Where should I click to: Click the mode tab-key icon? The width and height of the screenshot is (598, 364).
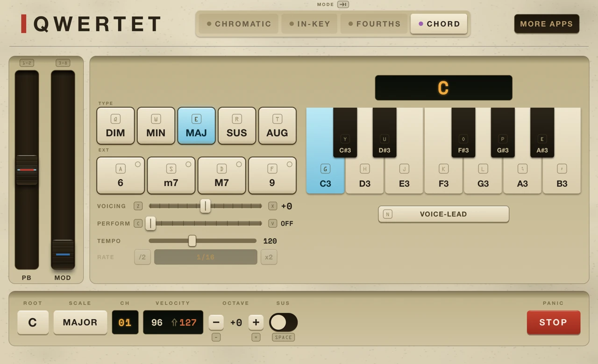point(343,4)
